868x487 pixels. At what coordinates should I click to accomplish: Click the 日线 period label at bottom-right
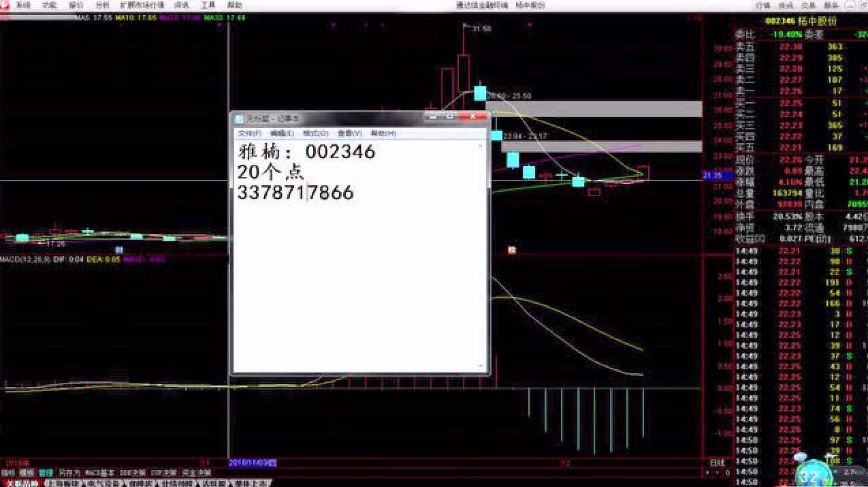pyautogui.click(x=717, y=462)
